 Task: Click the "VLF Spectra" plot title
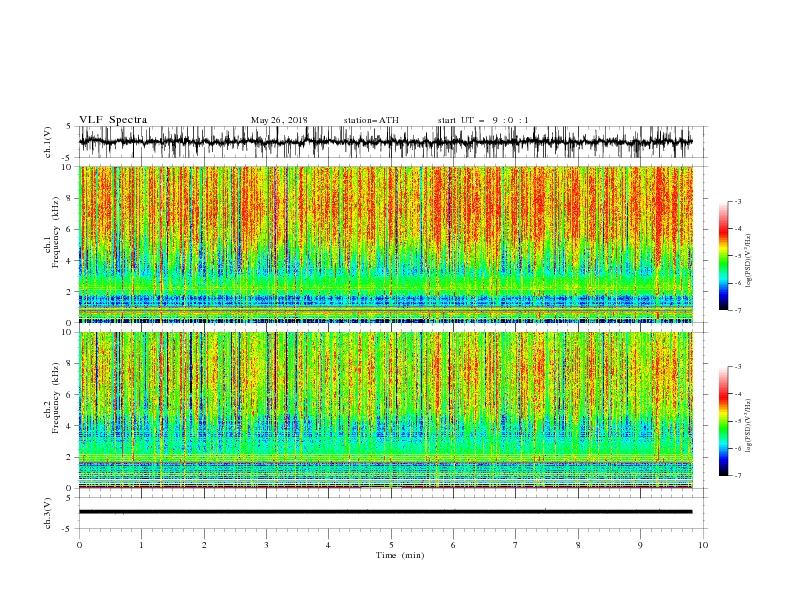113,120
